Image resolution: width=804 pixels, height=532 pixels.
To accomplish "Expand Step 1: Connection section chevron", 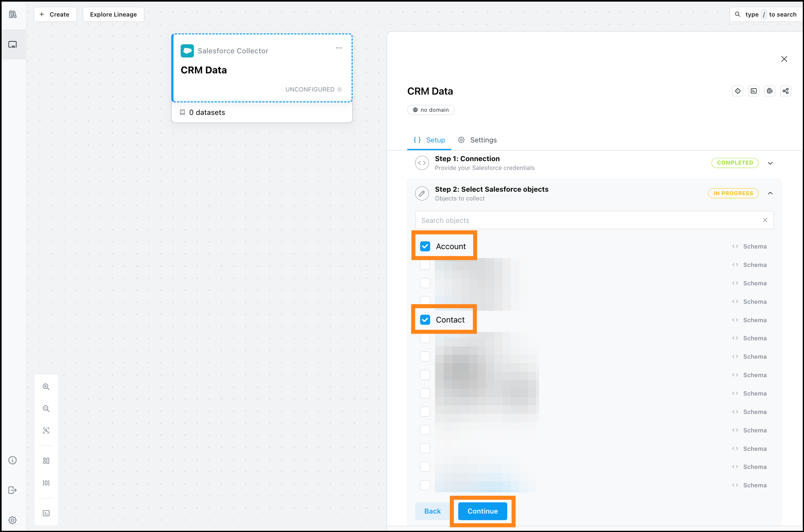I will [770, 163].
